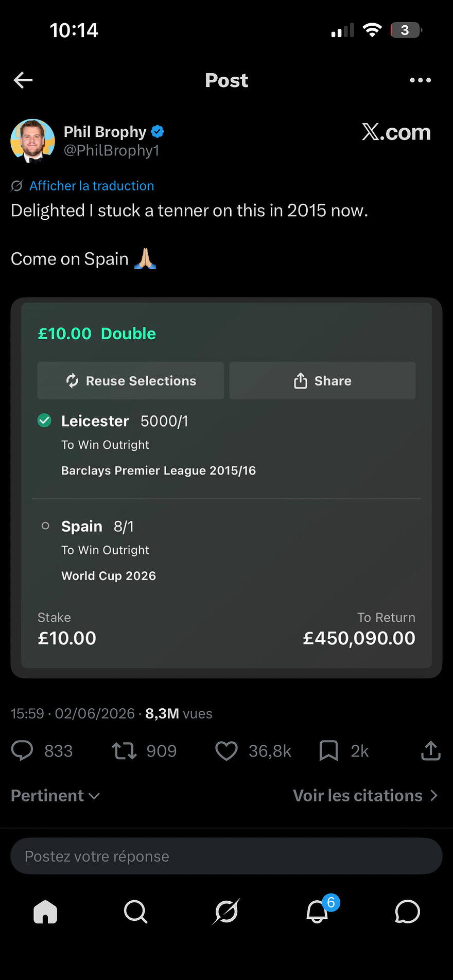Open the three-dot post options menu
453x980 pixels.
pyautogui.click(x=420, y=80)
